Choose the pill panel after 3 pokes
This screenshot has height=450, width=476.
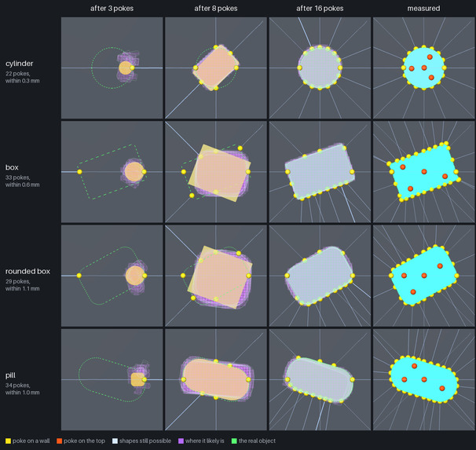[112, 379]
